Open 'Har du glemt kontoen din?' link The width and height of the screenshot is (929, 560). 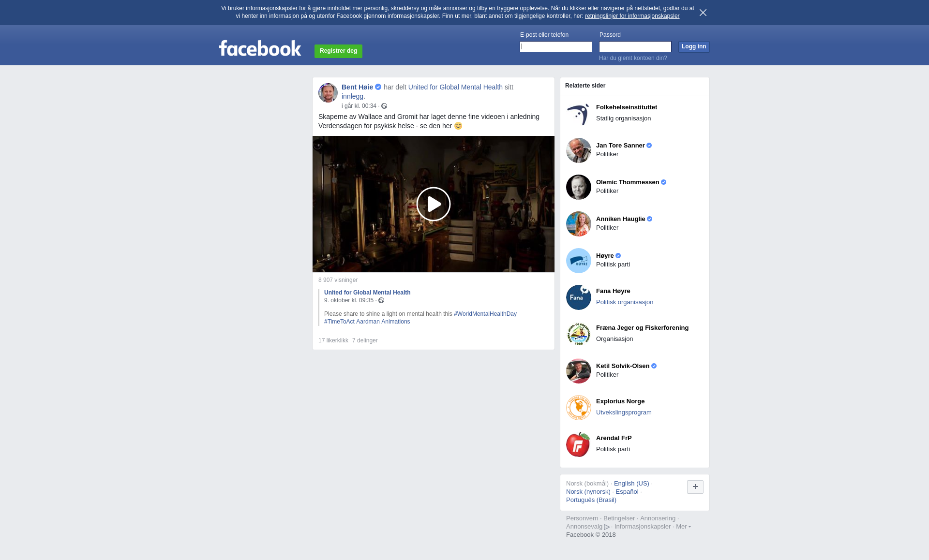click(x=633, y=58)
